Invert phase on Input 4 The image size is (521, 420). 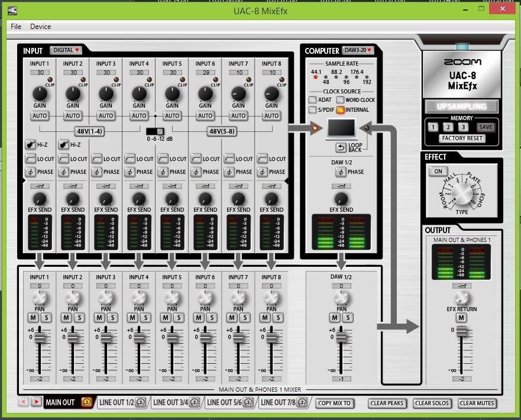coord(130,172)
